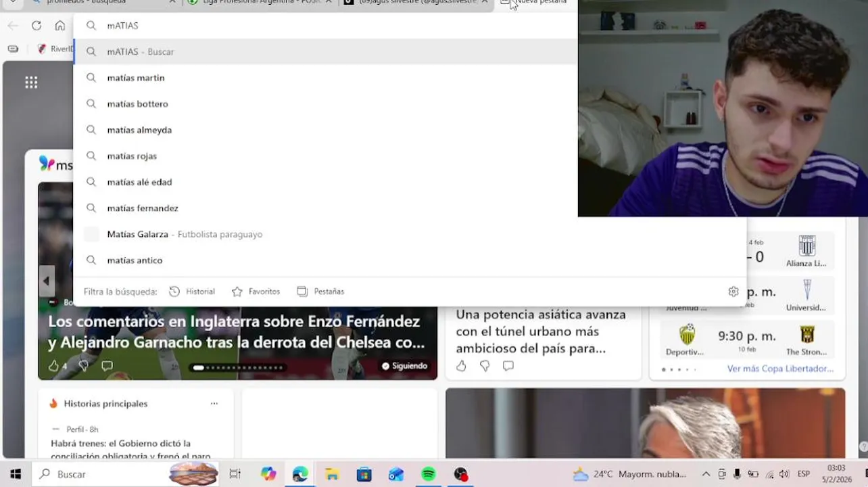The image size is (868, 487).
Task: Open the browser home page icon
Action: 60,26
